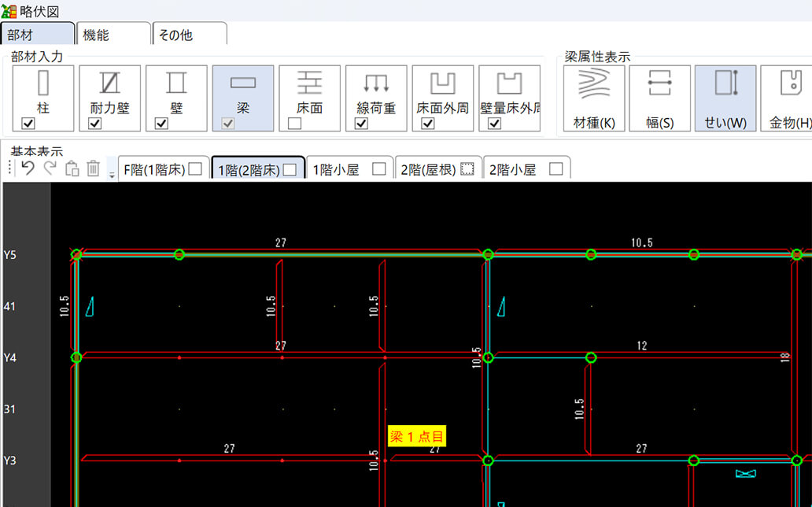Switch to the 機能 tab

(112, 35)
